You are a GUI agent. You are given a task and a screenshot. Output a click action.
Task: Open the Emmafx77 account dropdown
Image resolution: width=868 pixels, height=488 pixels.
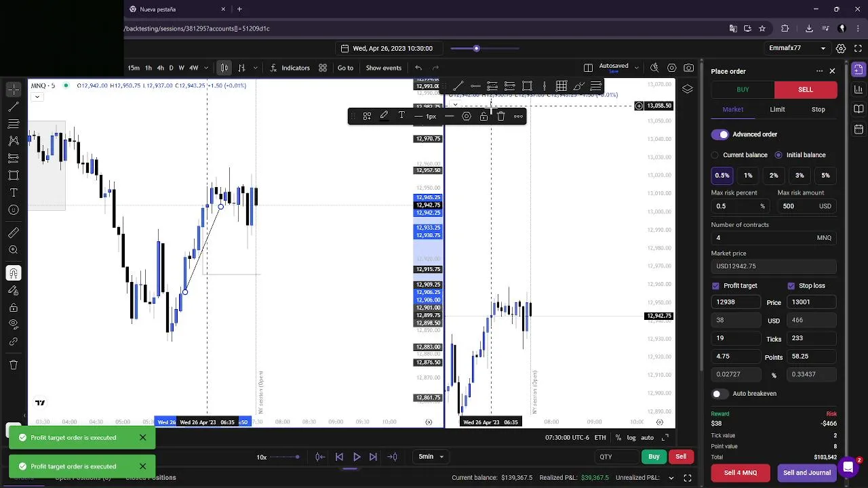(x=797, y=48)
